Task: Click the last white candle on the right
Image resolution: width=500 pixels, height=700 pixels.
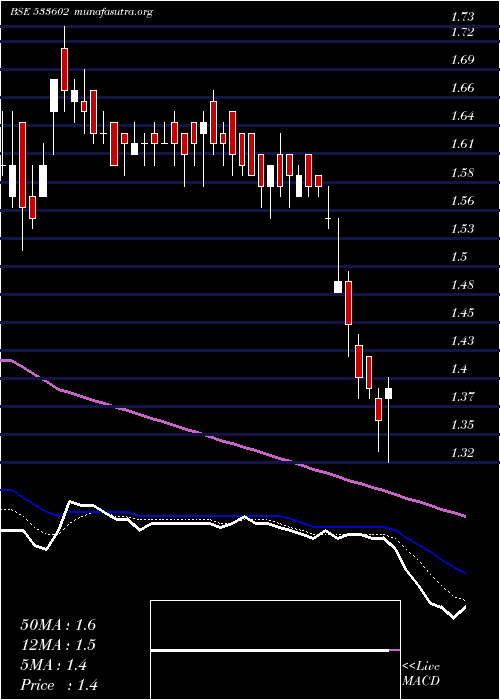Action: 388,393
